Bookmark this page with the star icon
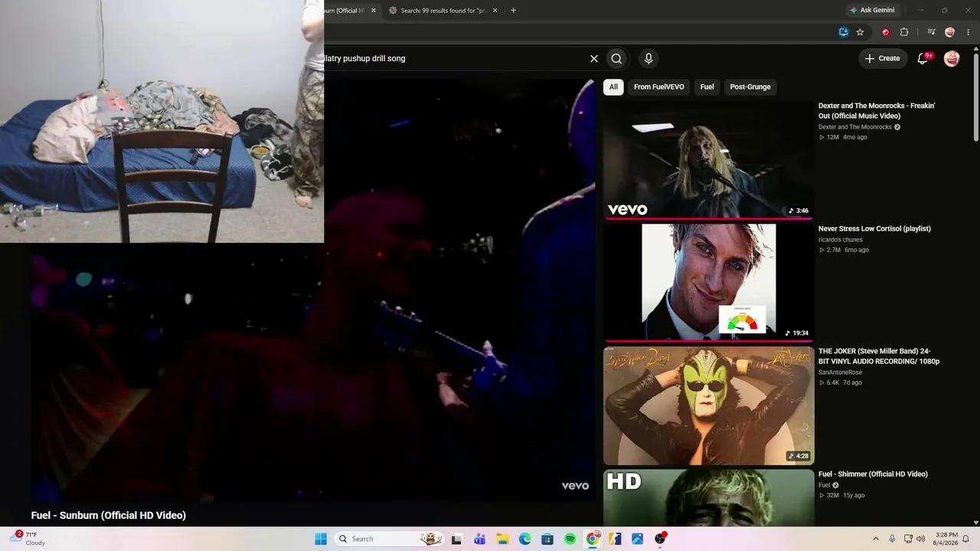The width and height of the screenshot is (980, 551). tap(860, 32)
